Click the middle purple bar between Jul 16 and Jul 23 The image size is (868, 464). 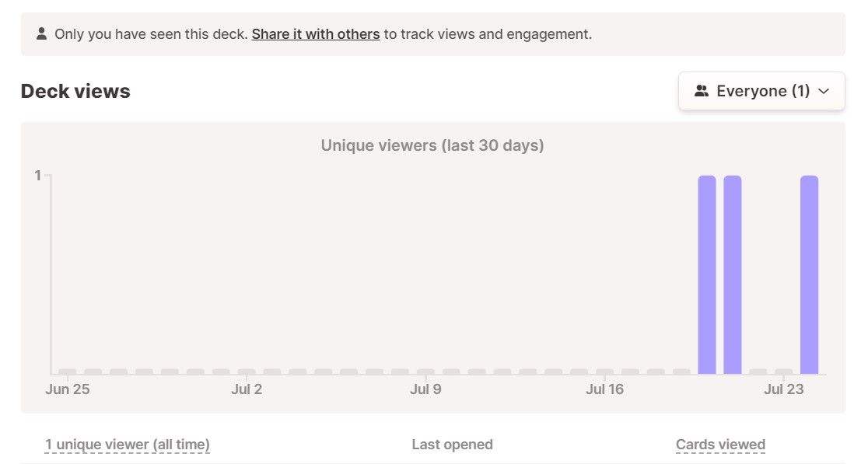tap(731, 272)
